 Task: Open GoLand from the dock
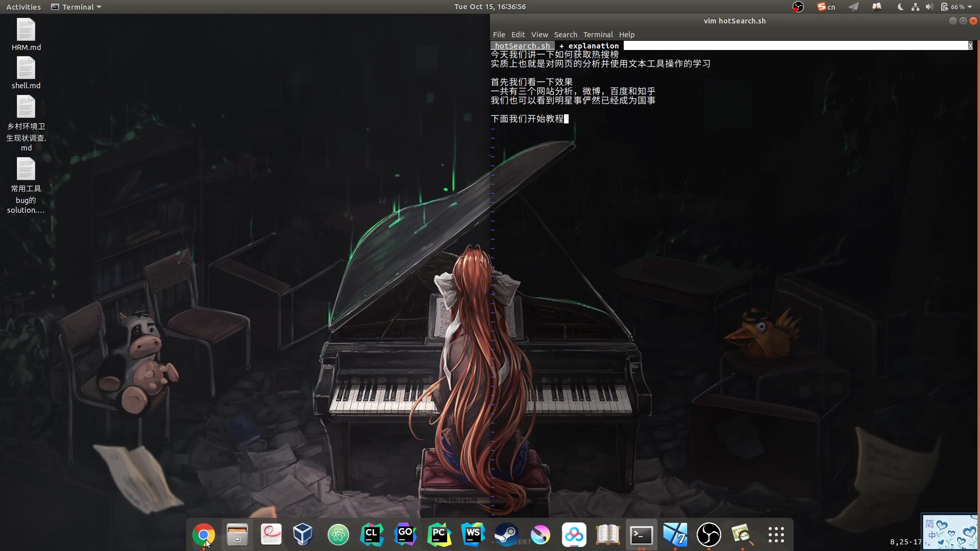(x=406, y=535)
